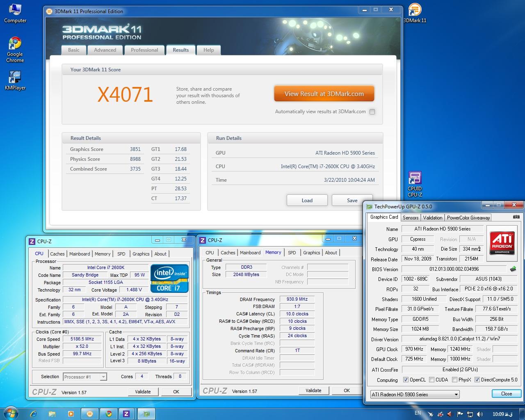525x420 pixels.
Task: Click the Load button in 3DMark
Action: point(307,200)
